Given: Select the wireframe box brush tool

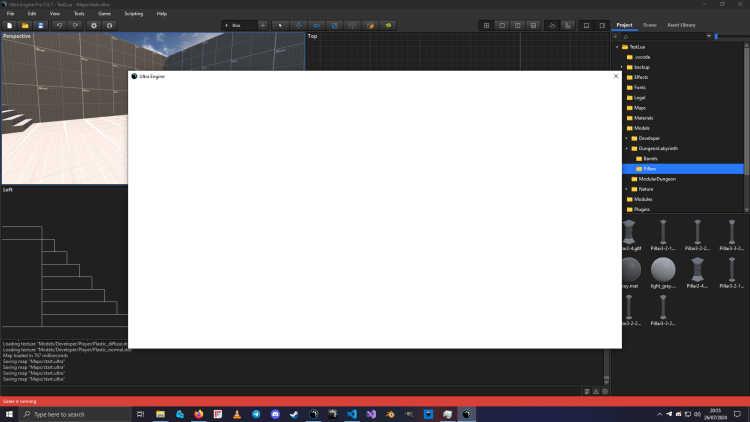Looking at the screenshot, I should pos(353,25).
